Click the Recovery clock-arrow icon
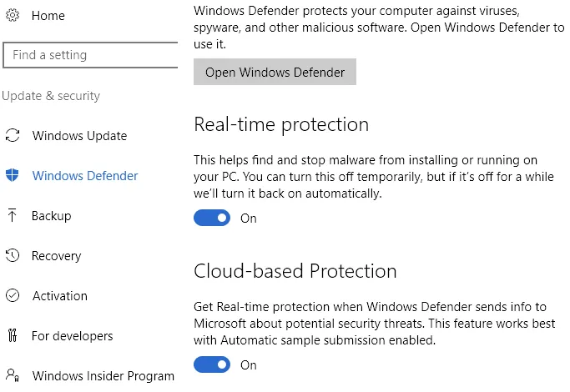Screen dimensions: 570x392 click(x=13, y=255)
